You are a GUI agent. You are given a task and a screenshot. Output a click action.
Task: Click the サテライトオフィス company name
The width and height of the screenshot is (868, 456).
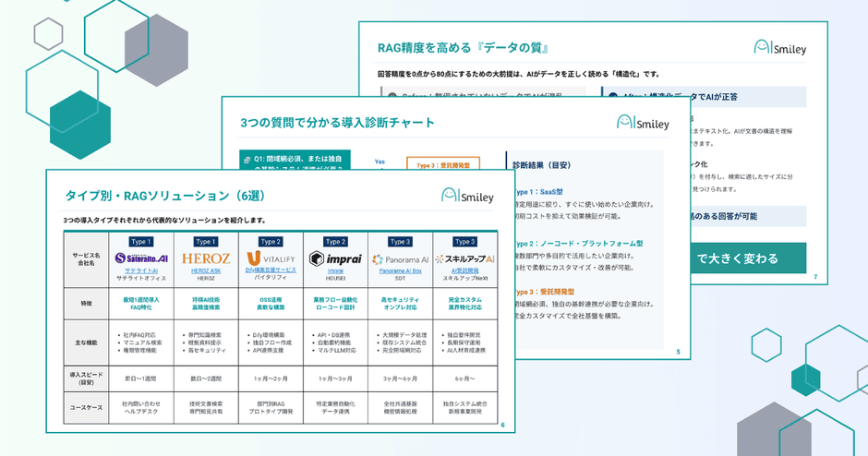[x=141, y=279]
